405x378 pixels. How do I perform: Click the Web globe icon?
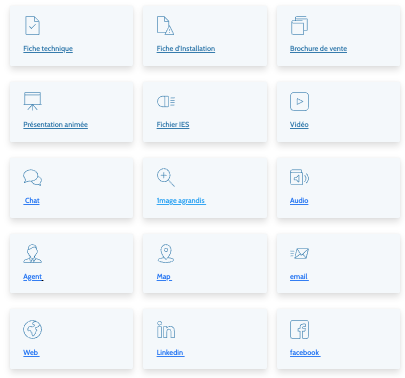coord(32,329)
